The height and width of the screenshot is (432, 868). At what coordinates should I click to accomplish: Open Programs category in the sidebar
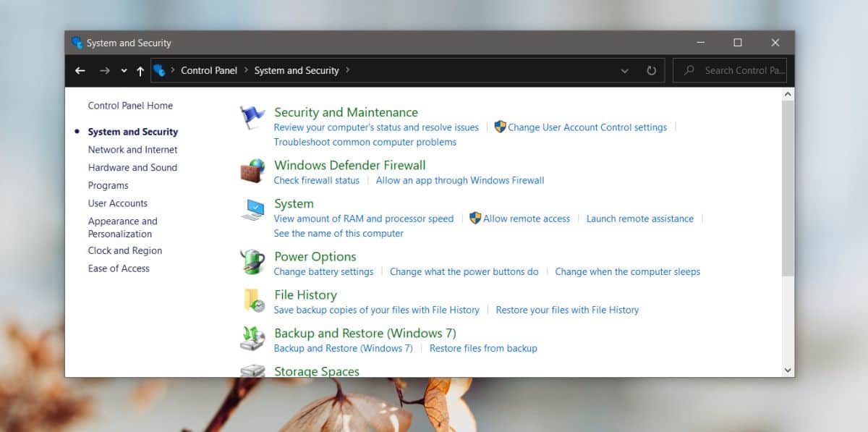(108, 185)
